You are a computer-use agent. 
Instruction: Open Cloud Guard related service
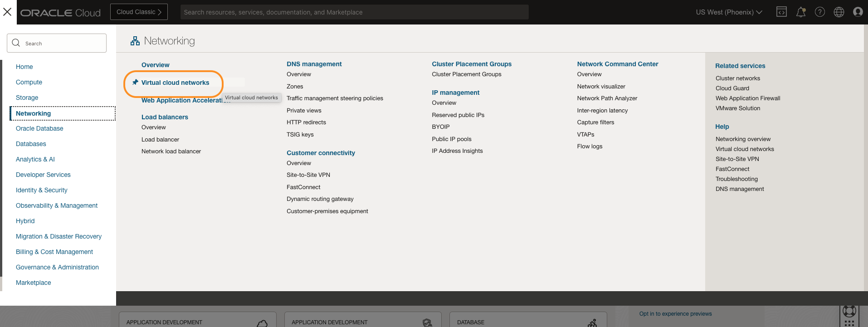[732, 88]
